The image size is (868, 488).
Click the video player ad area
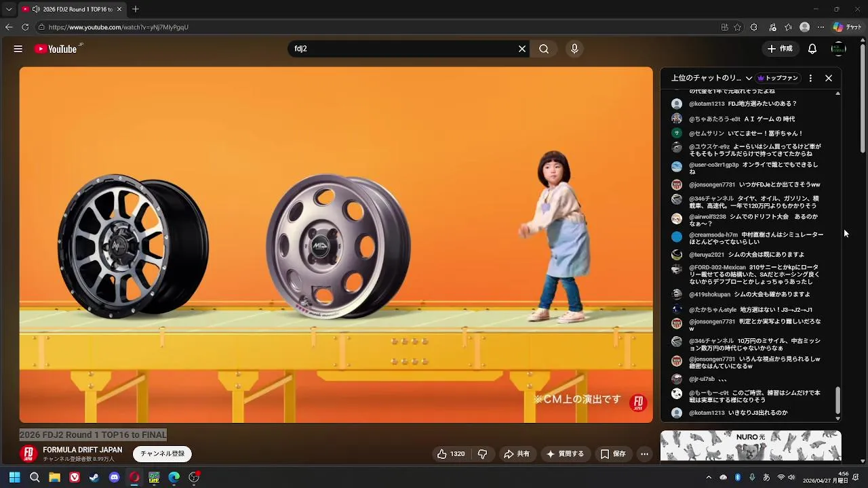point(336,245)
